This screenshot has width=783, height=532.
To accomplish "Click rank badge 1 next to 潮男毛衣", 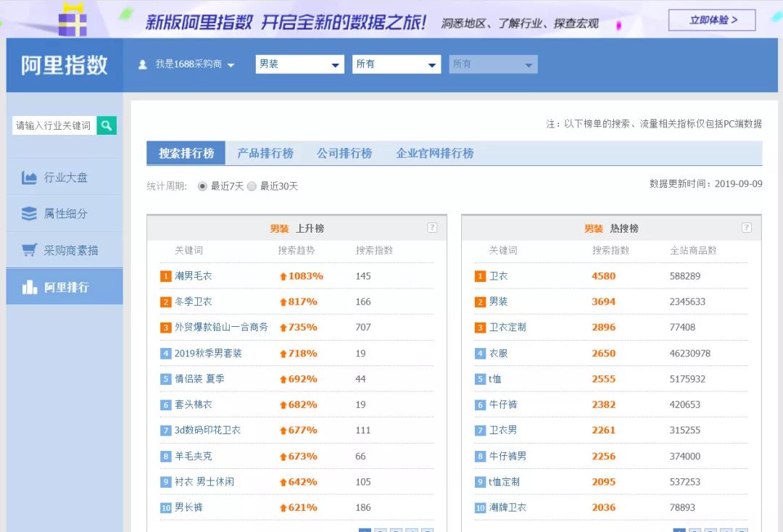I will coord(166,276).
